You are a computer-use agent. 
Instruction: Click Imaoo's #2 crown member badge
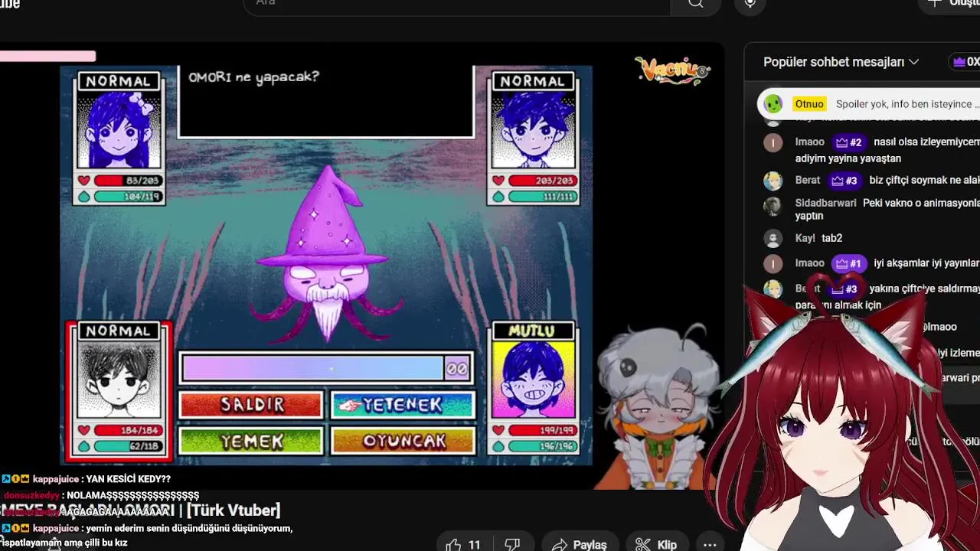tap(848, 142)
